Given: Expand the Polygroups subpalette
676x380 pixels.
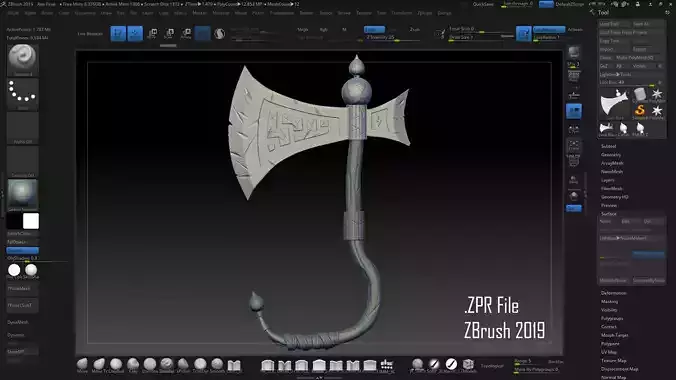Looking at the screenshot, I should coord(612,318).
